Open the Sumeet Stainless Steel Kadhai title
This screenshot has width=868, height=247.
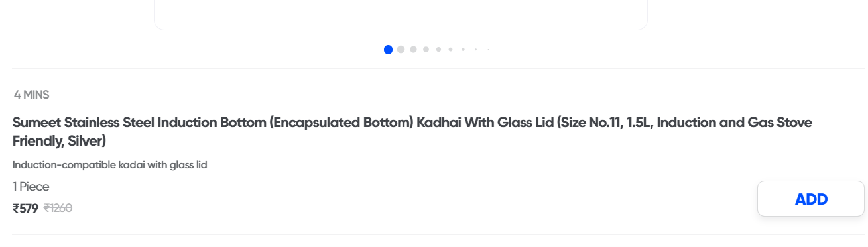tap(412, 132)
